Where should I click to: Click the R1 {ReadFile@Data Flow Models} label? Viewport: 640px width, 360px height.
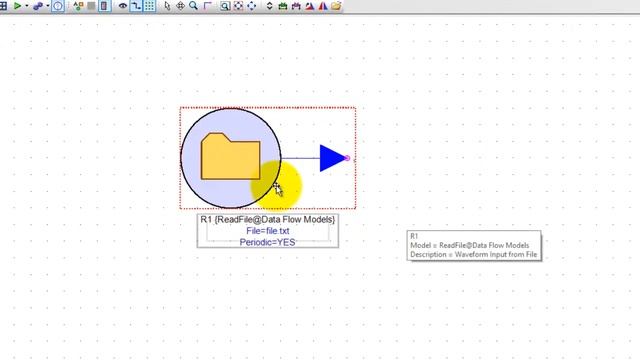click(268, 220)
